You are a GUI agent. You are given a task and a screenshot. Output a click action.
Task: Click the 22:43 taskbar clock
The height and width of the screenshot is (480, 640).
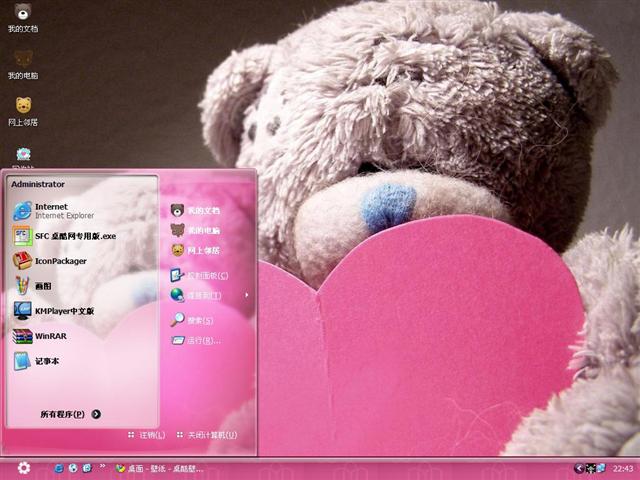click(623, 469)
